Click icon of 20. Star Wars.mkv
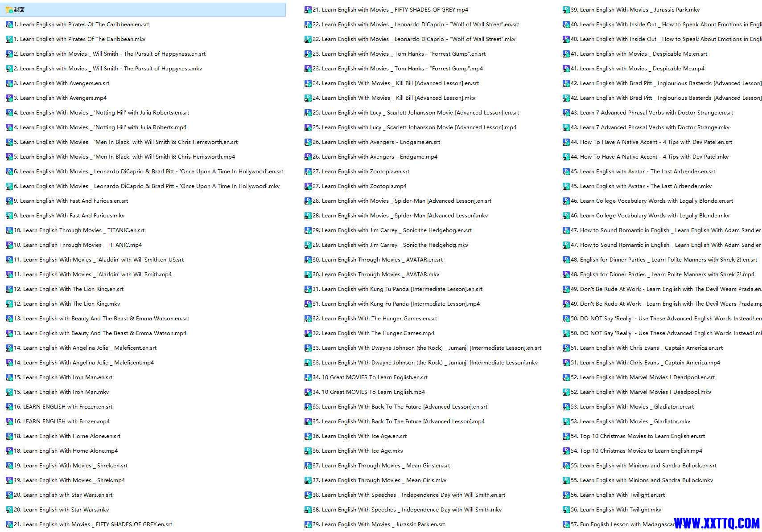The width and height of the screenshot is (762, 532). 9,509
